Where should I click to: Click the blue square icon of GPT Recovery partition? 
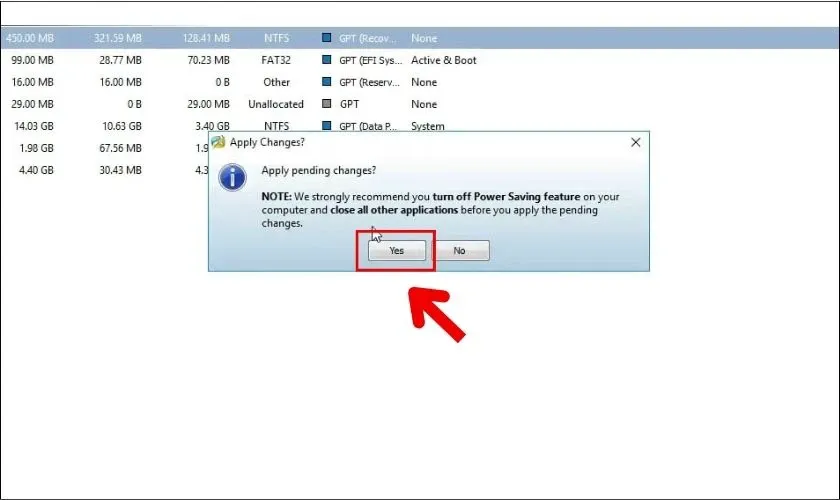pos(327,38)
